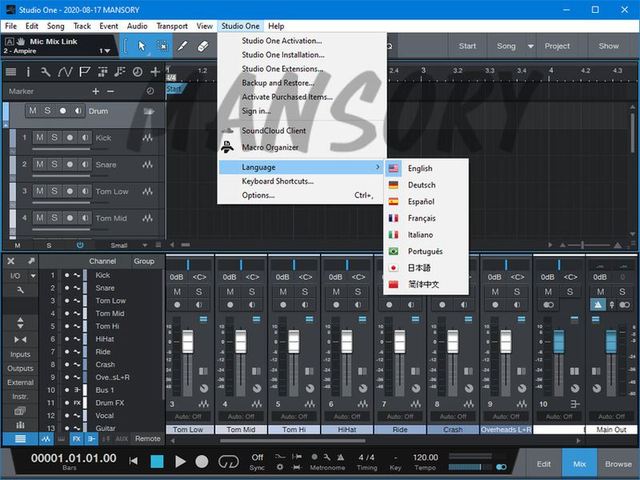Click the Remote button in the mixer
Viewport: 640px width, 480px height.
[147, 438]
